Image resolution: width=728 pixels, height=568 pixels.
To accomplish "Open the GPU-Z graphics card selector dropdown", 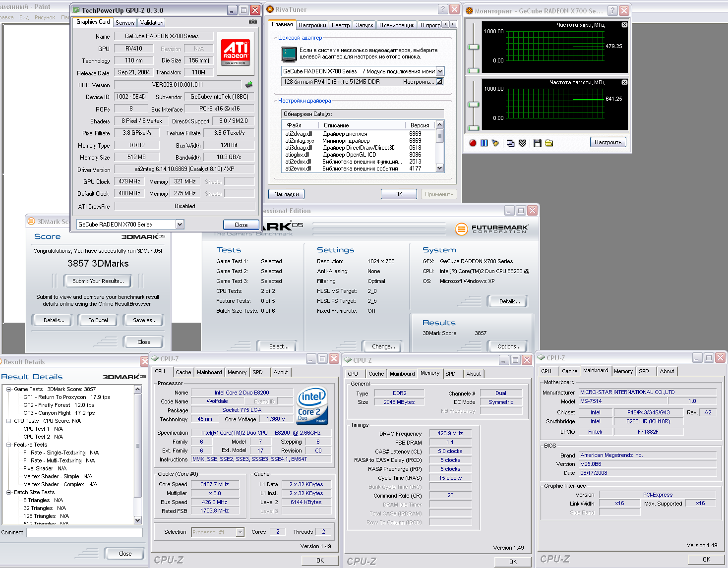I will (x=180, y=225).
